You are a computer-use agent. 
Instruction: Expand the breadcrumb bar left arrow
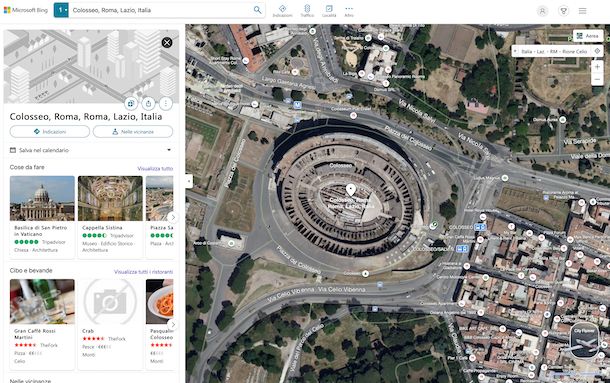pos(515,51)
